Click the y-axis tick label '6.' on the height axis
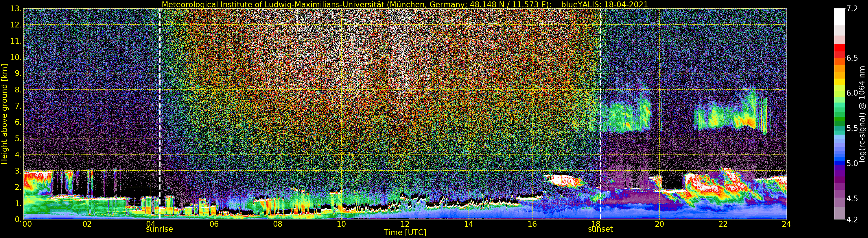This screenshot has height=238, width=868. click(18, 122)
